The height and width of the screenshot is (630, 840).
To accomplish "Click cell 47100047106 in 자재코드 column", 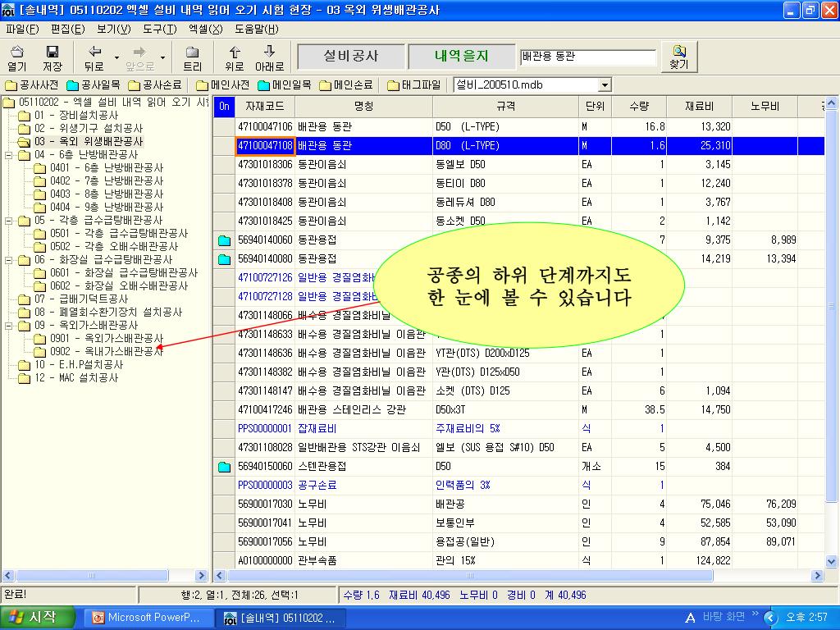I will point(265,127).
